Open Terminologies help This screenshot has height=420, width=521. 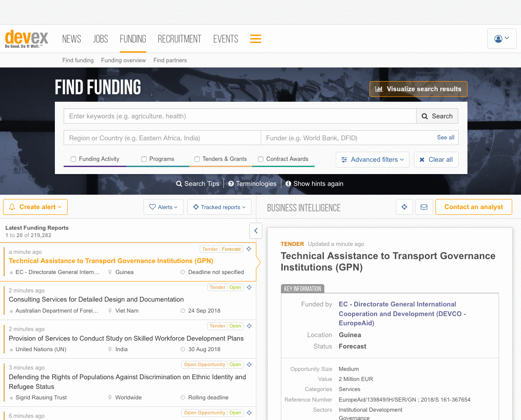pos(252,184)
